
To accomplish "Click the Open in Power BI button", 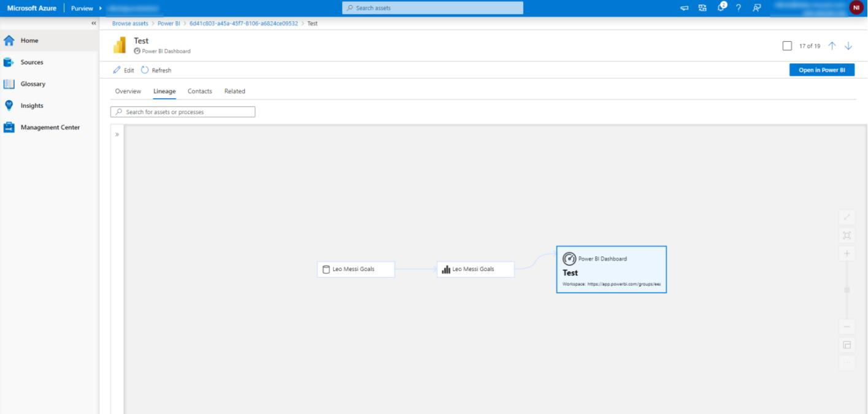I will (821, 70).
